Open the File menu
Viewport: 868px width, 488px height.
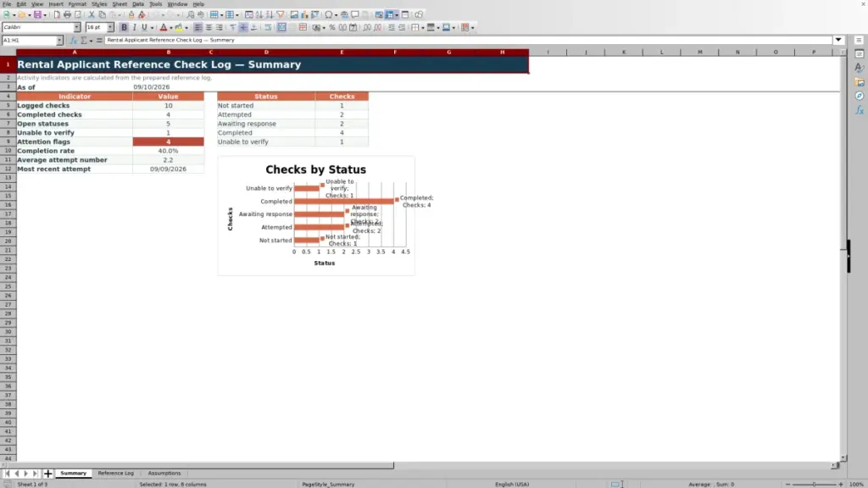[x=7, y=4]
